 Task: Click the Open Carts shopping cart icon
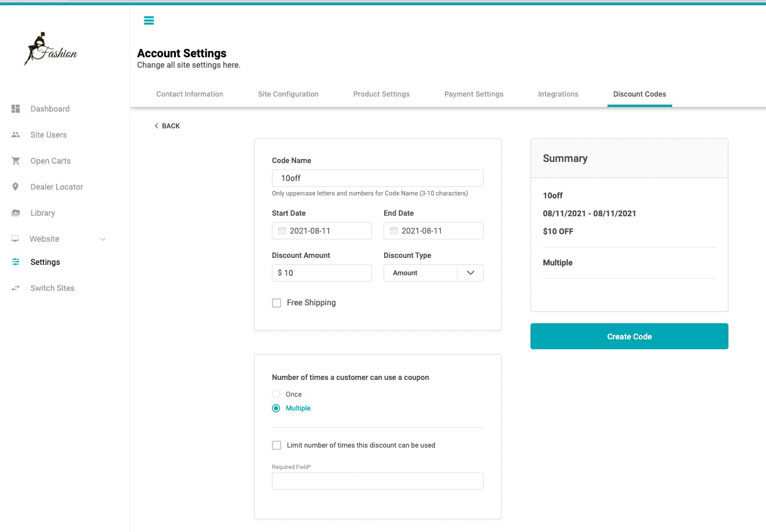pyautogui.click(x=16, y=161)
